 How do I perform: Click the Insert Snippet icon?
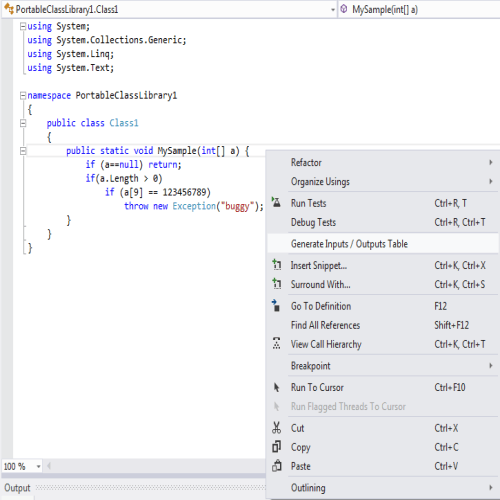tap(277, 265)
